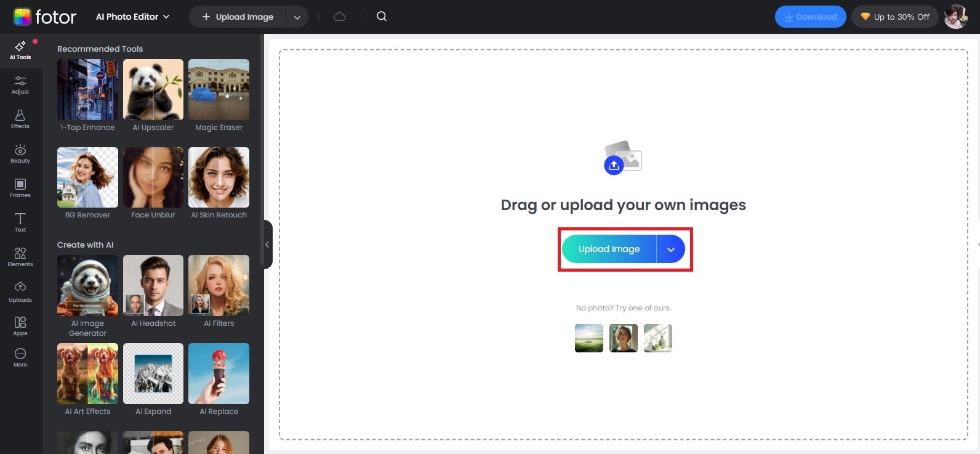Click the Recommended Tools heading
Viewport: 980px width, 454px height.
pyautogui.click(x=100, y=49)
